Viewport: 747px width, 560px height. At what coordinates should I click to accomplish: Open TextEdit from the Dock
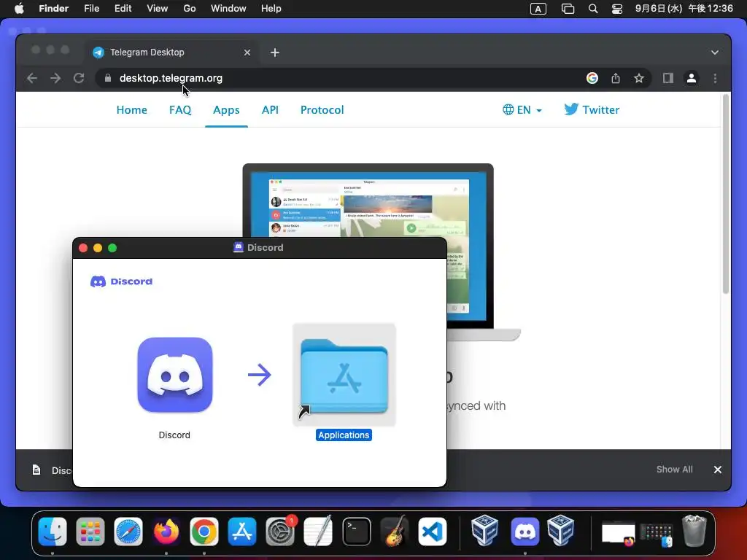[x=318, y=531]
